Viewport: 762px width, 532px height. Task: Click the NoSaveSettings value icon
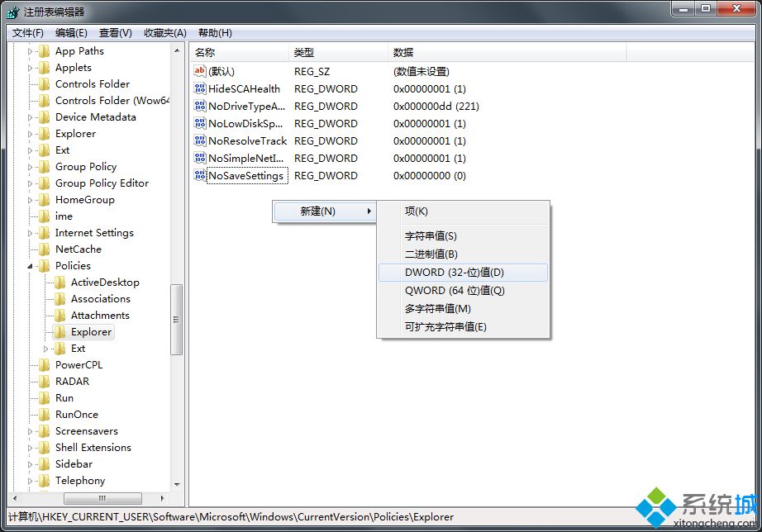(200, 175)
